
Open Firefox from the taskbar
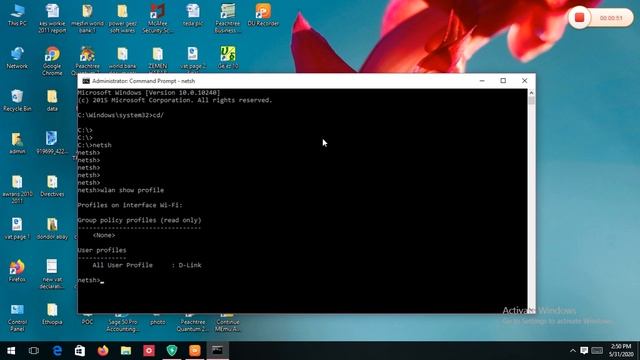tap(103, 351)
